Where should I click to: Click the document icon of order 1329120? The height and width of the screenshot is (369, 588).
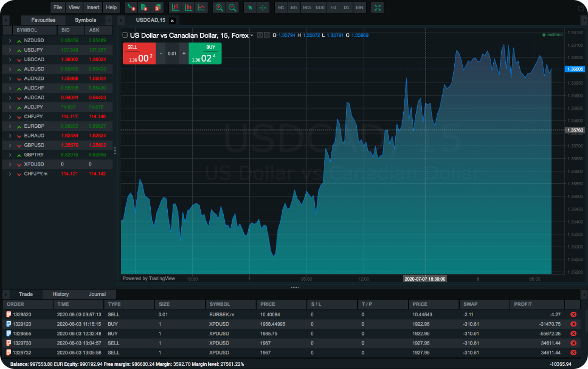(9, 324)
